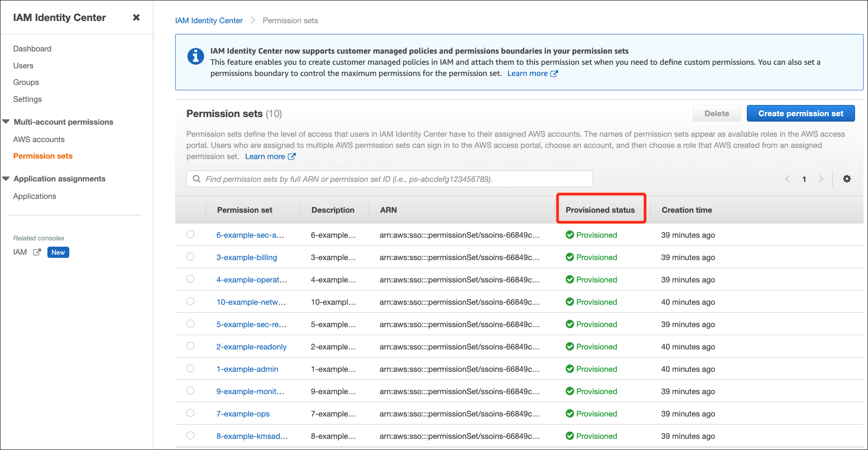Open the 10-example-netw permission set link
Screen dimensions: 868x450
[251, 302]
